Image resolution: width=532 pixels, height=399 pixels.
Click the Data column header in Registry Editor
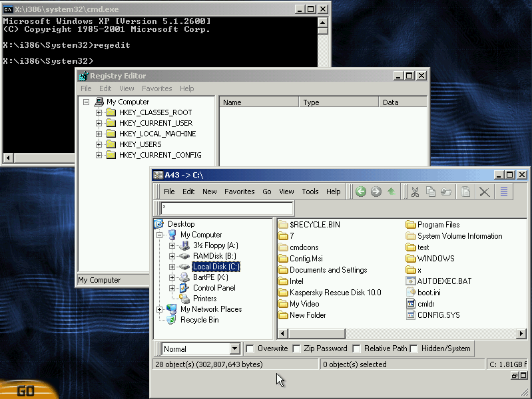pyautogui.click(x=403, y=102)
